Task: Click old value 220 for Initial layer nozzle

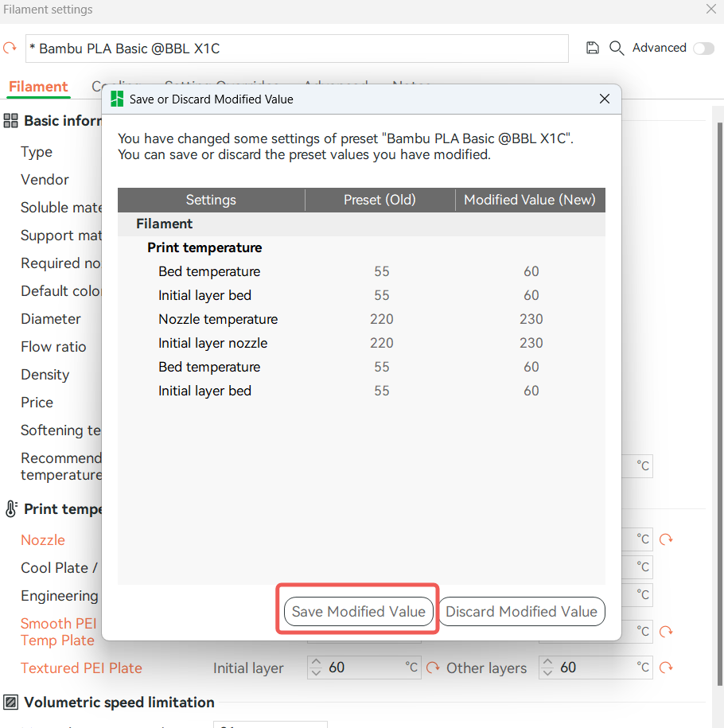Action: [x=381, y=343]
